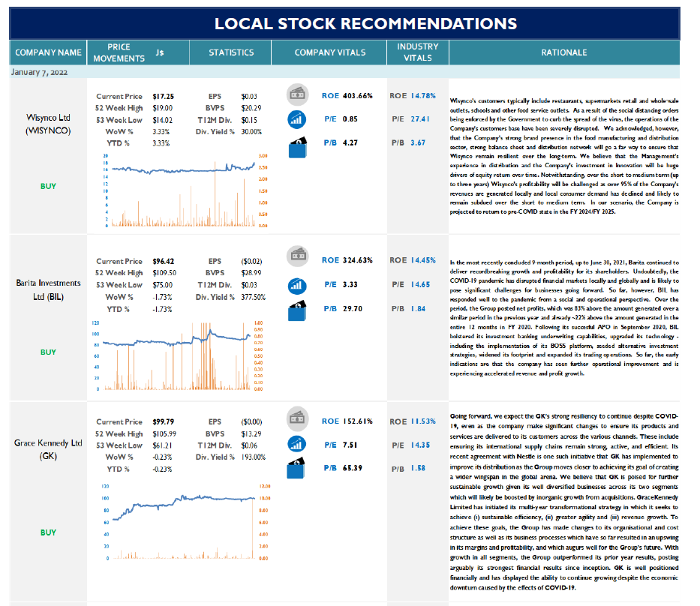
Task: Select the COMPANY NAME column header
Action: pyautogui.click(x=48, y=52)
